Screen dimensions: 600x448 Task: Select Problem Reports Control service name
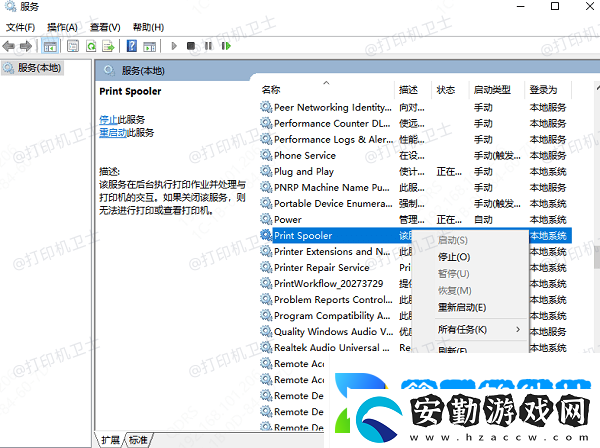click(x=333, y=300)
